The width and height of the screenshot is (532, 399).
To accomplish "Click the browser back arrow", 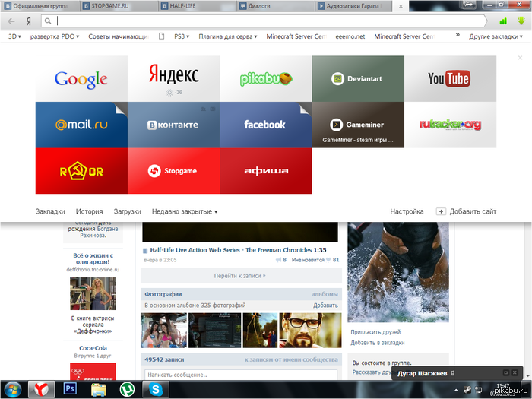I will coord(11,21).
